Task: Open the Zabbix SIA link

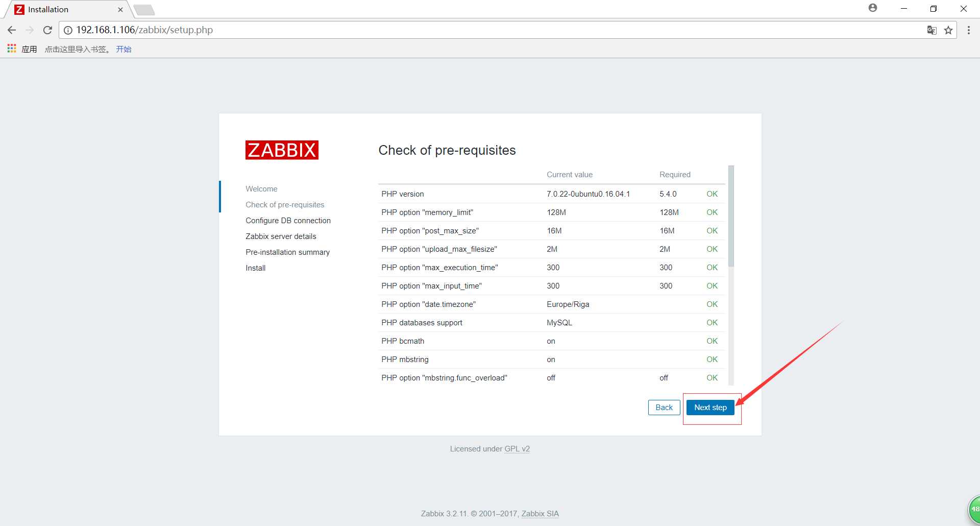Action: tap(540, 514)
